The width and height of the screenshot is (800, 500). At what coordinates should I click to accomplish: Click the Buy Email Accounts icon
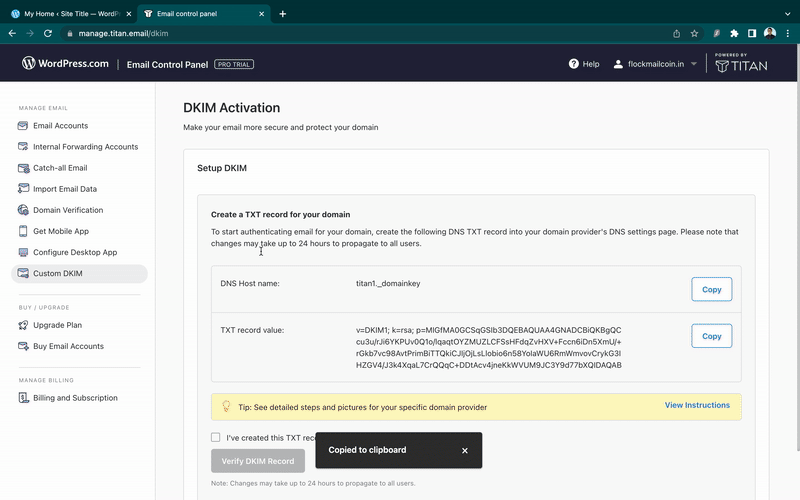pyautogui.click(x=23, y=346)
